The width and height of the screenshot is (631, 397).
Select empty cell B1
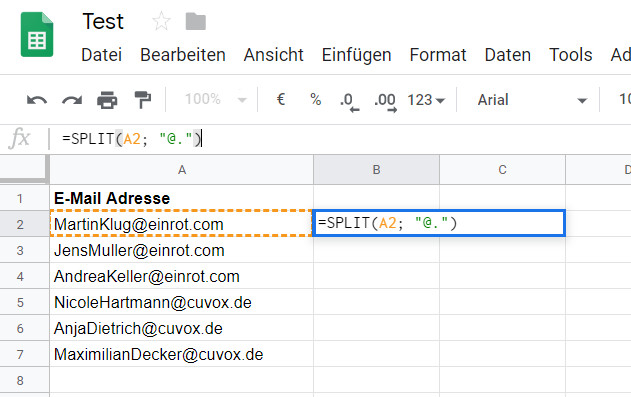click(376, 198)
